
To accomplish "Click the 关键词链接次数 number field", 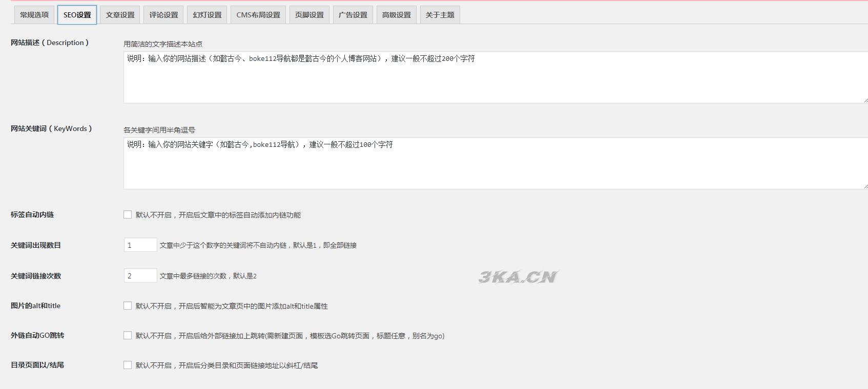I will (x=140, y=276).
